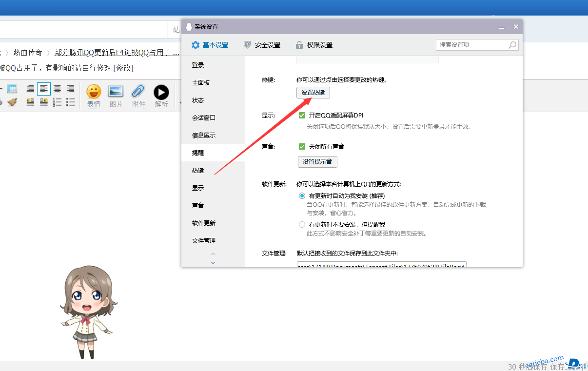Click the lock icon beside 权限设置

[x=299, y=45]
